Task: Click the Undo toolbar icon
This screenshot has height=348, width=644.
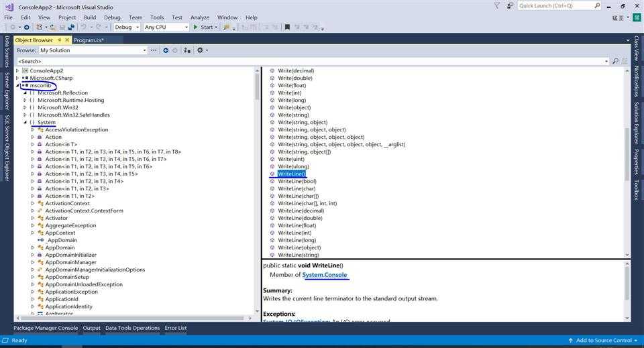Action: point(83,27)
